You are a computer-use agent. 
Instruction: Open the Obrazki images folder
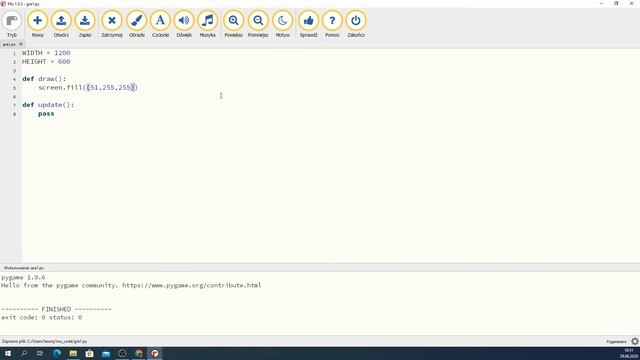pos(137,24)
